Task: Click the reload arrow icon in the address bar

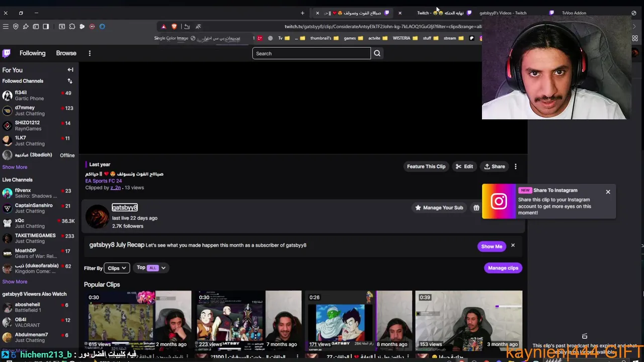Action: tap(187, 26)
